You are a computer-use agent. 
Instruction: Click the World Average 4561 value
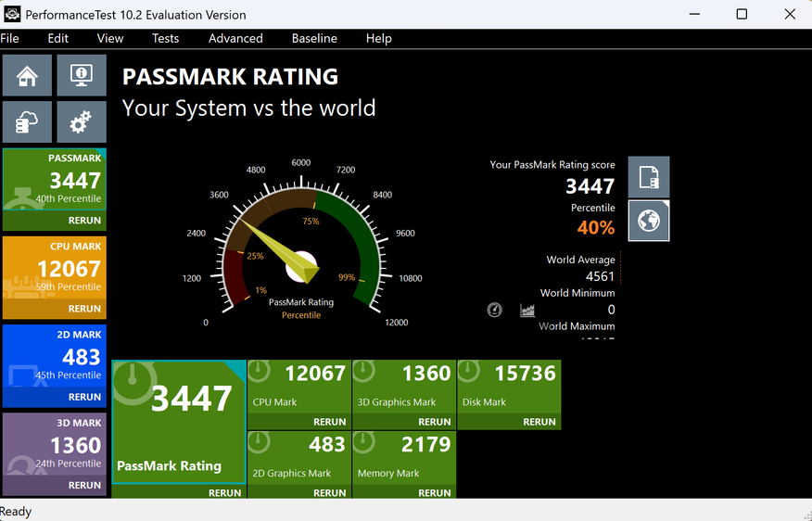(601, 276)
